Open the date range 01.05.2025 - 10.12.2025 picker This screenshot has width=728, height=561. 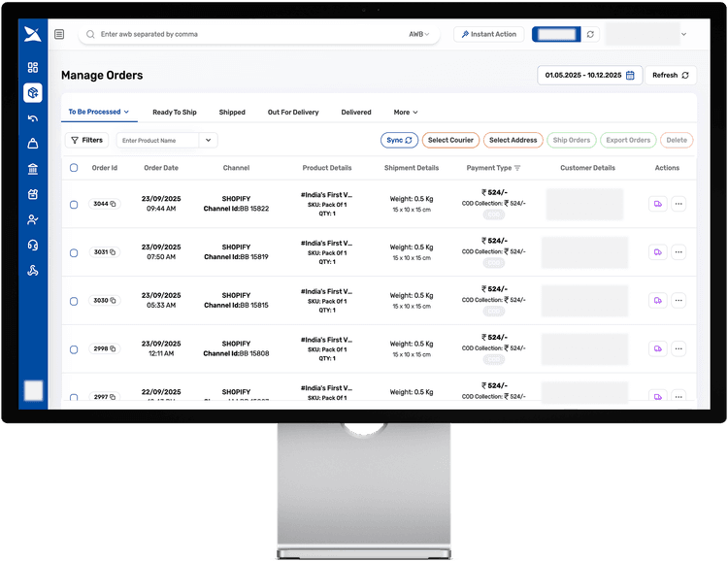(589, 76)
